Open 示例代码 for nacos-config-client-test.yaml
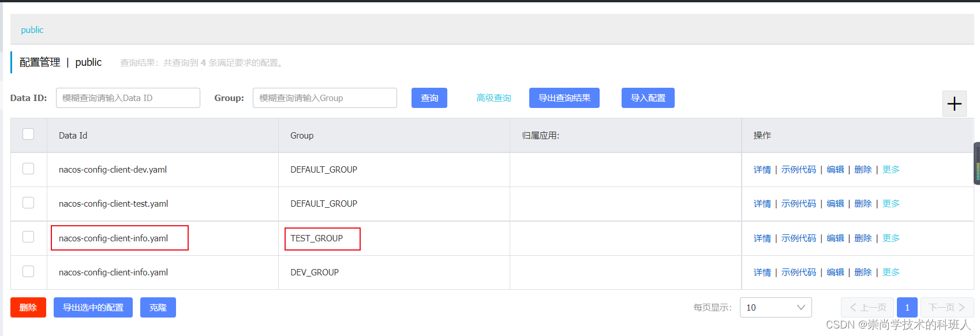 [799, 204]
